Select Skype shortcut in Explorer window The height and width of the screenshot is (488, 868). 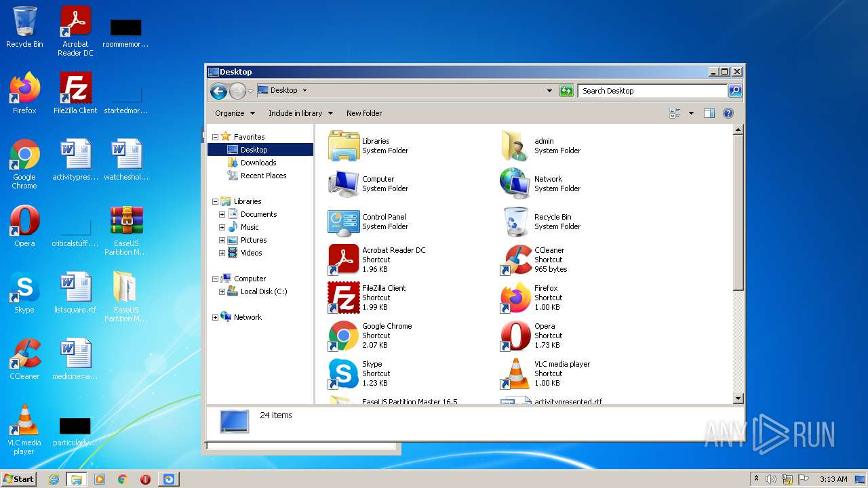(x=344, y=373)
